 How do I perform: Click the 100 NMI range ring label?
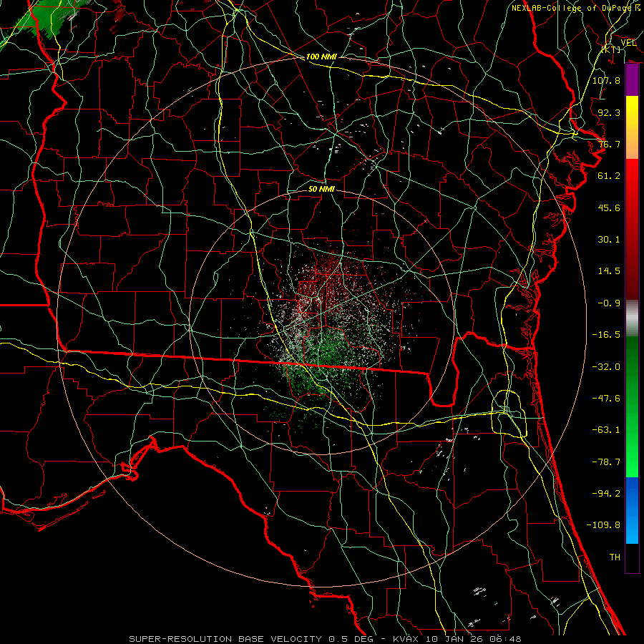[321, 57]
